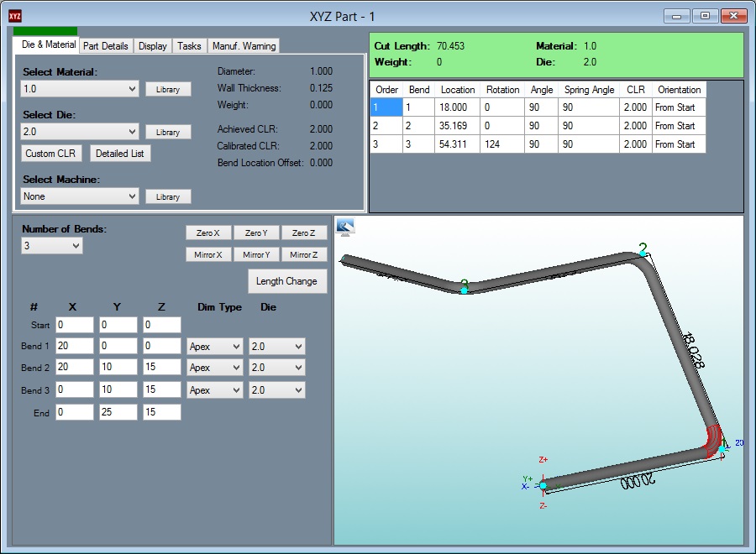The height and width of the screenshot is (554, 756).
Task: Open the material Library button
Action: tap(168, 89)
